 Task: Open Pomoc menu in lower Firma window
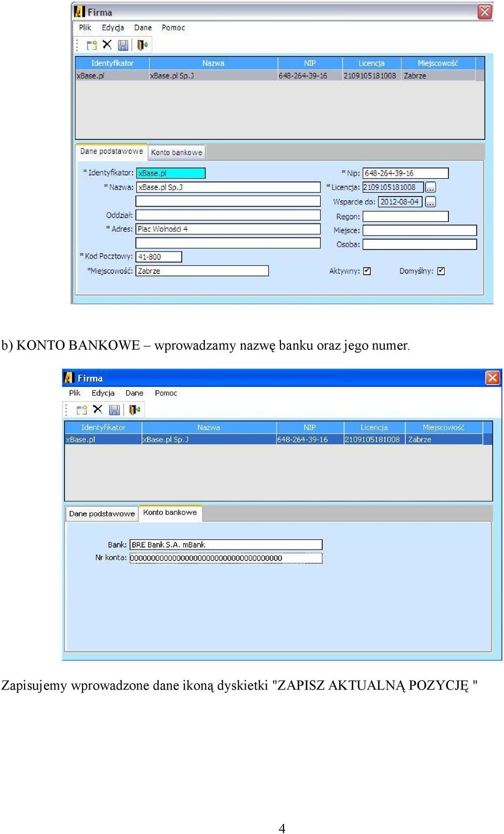166,393
